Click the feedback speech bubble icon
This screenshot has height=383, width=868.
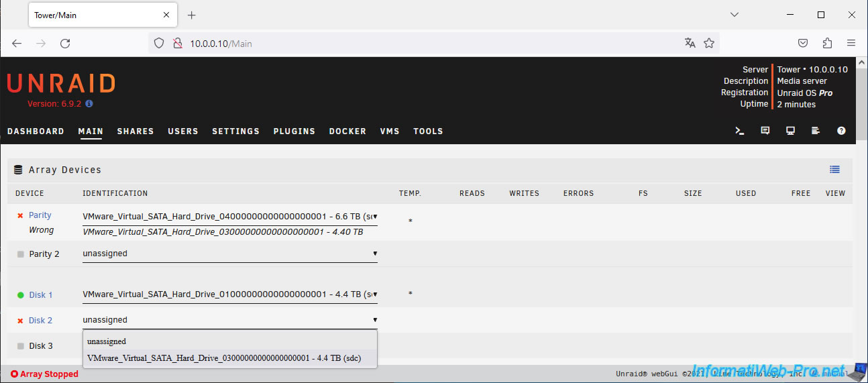(x=765, y=131)
